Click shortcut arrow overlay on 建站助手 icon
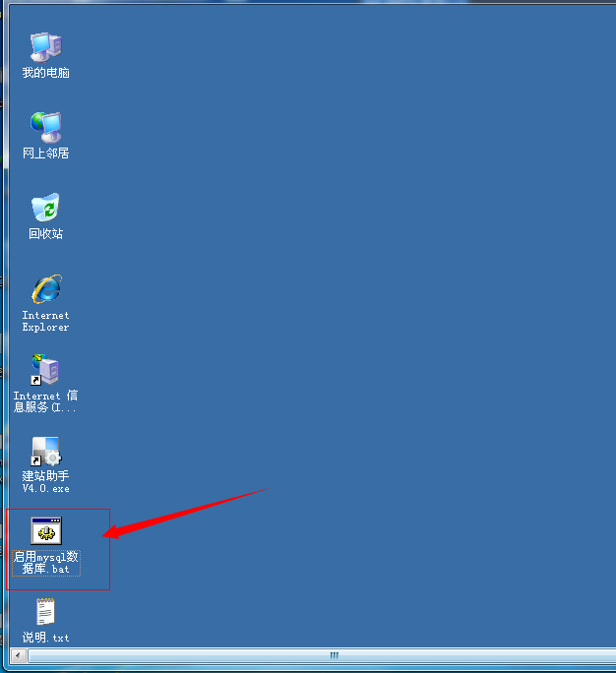Screen dimensions: 616x673 [x=36, y=460]
